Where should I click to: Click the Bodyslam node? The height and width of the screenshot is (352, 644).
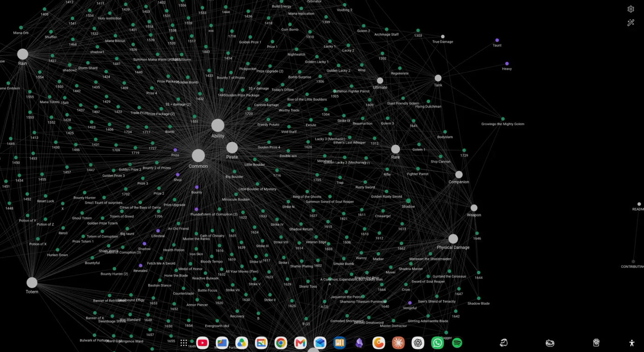tap(445, 132)
